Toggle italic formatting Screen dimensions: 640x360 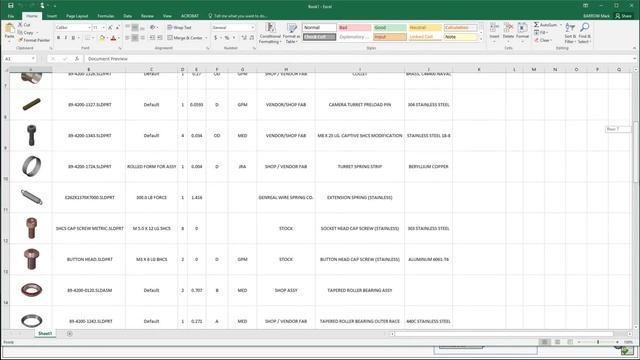coord(66,38)
